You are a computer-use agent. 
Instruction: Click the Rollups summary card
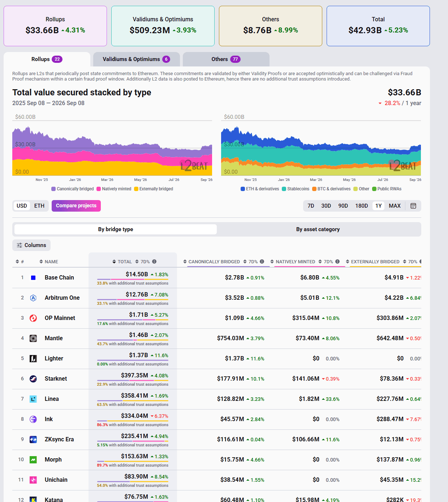(x=55, y=26)
